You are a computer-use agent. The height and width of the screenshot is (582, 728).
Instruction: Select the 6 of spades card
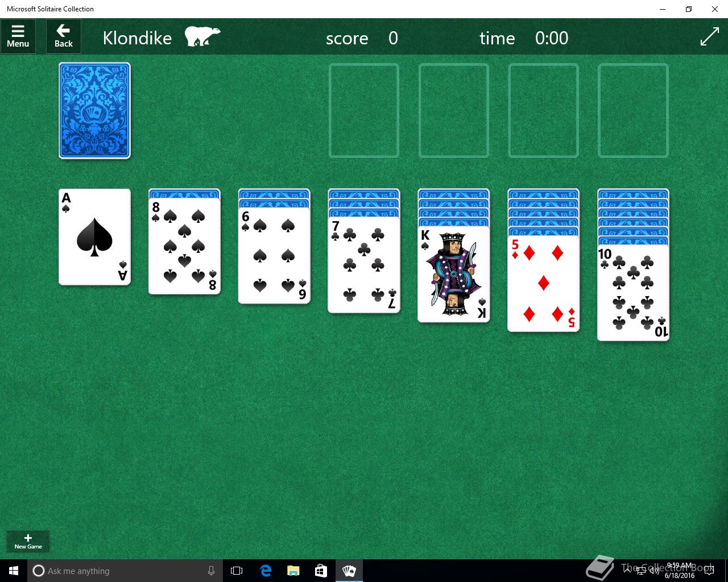[274, 256]
